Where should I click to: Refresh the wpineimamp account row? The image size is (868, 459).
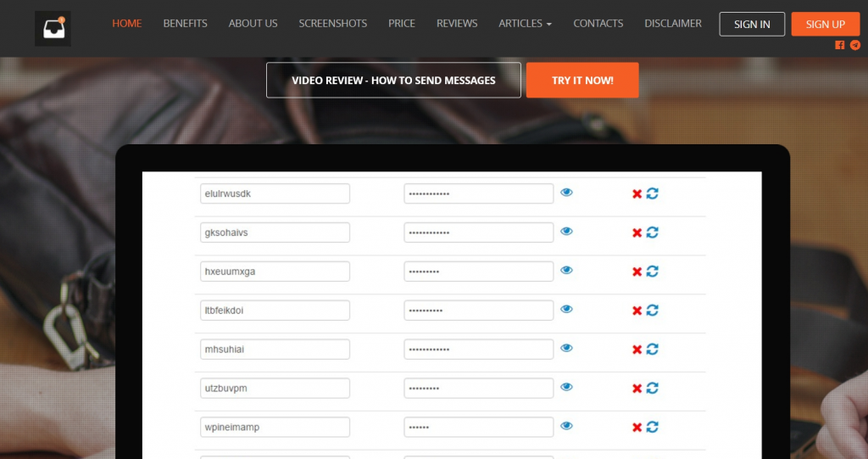click(652, 426)
